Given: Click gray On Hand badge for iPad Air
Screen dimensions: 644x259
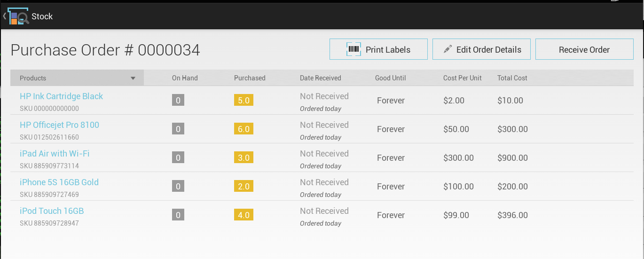Looking at the screenshot, I should click(178, 157).
